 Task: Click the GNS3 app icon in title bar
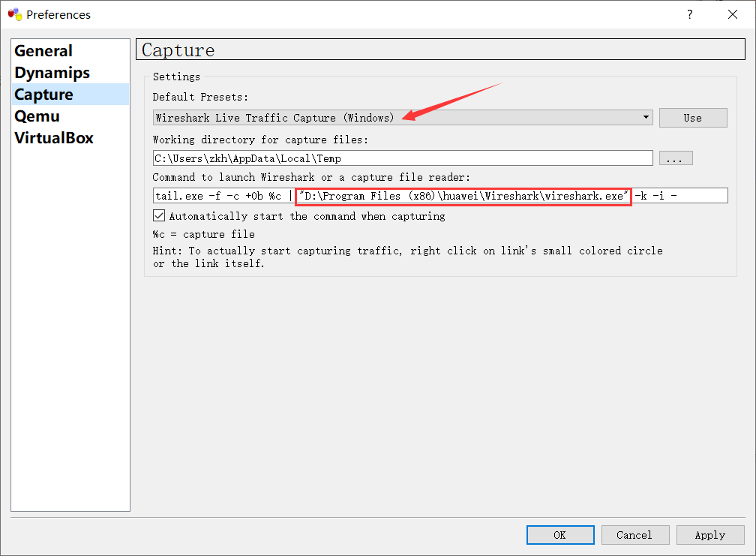pos(14,14)
